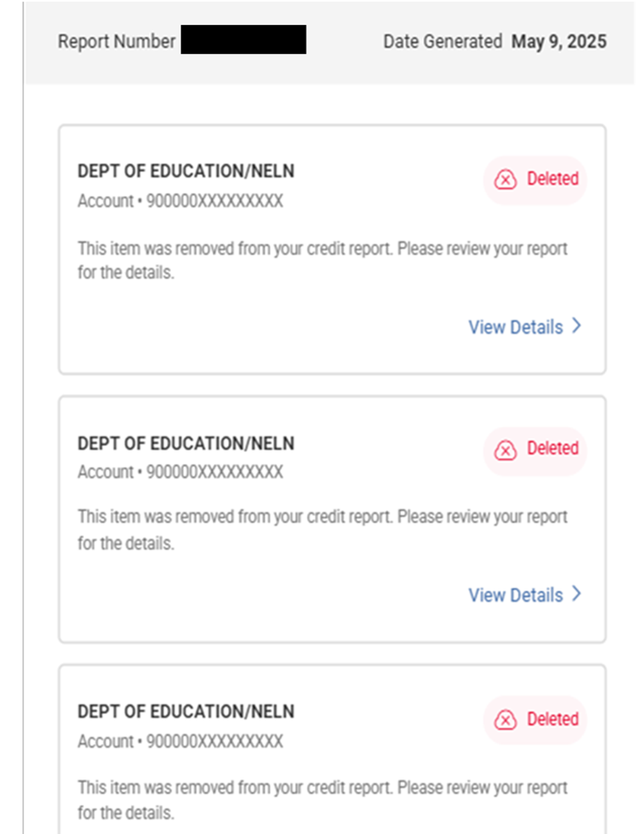Click the Report Number label

click(x=116, y=41)
